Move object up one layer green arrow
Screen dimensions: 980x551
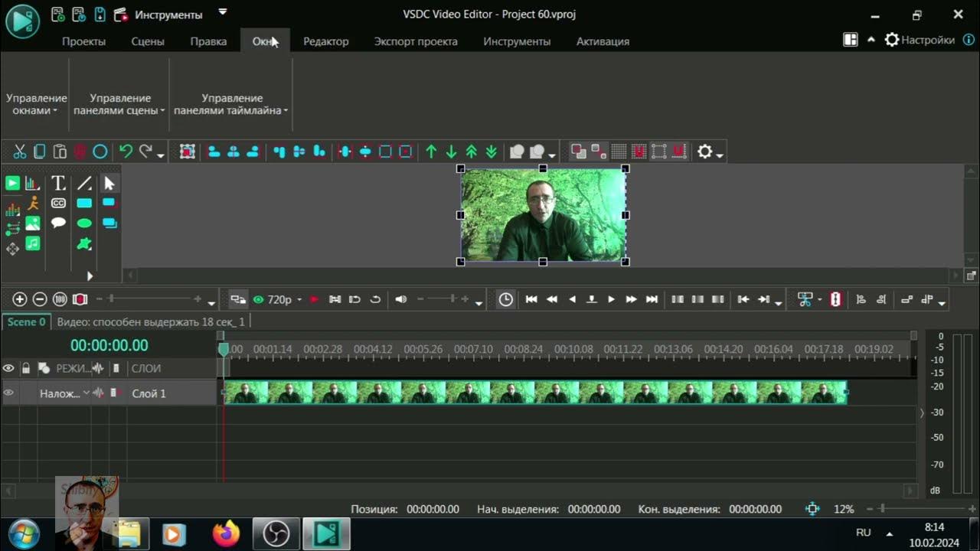pos(431,152)
